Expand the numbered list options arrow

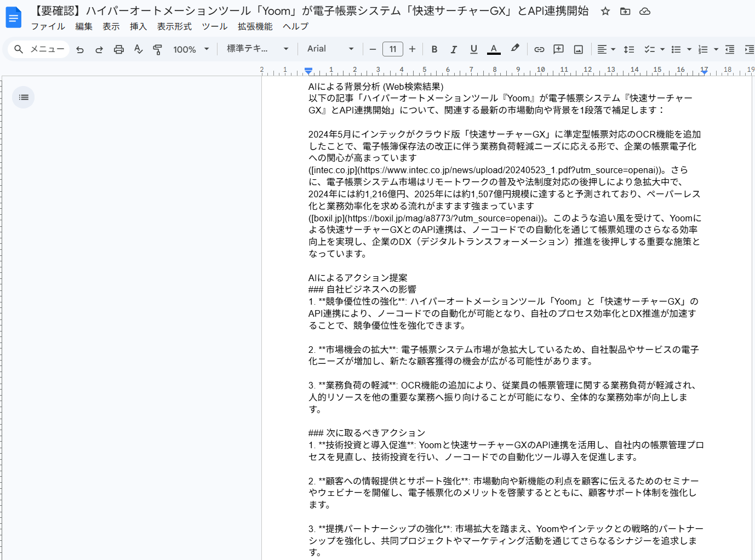tap(716, 49)
